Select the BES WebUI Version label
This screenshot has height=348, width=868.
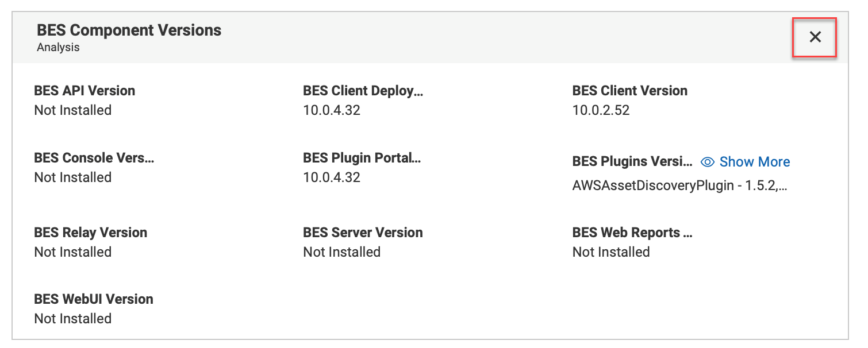click(94, 299)
